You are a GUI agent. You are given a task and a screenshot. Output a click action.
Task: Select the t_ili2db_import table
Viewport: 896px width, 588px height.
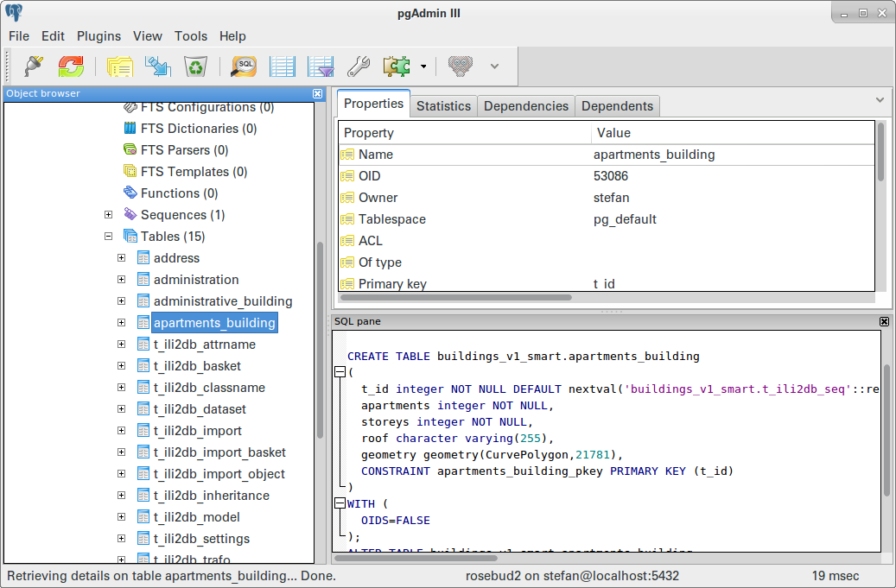197,431
